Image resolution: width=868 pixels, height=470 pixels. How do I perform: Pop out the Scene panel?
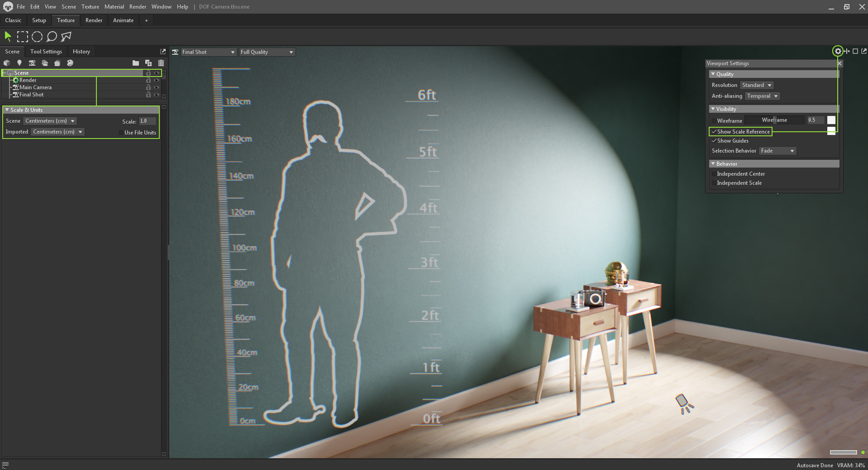point(163,52)
